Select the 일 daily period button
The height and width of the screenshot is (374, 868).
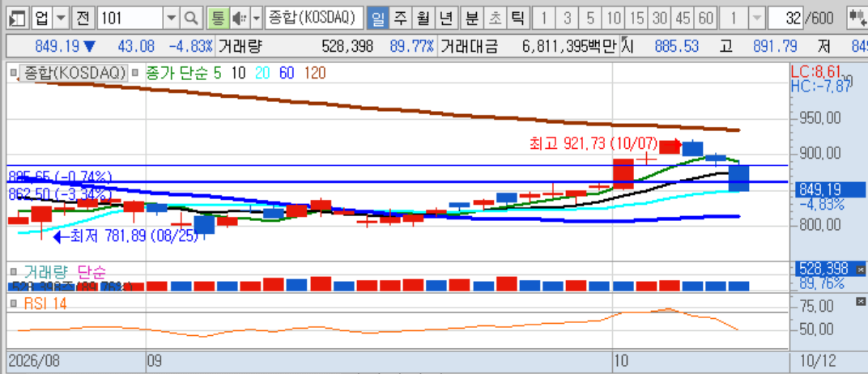[377, 19]
